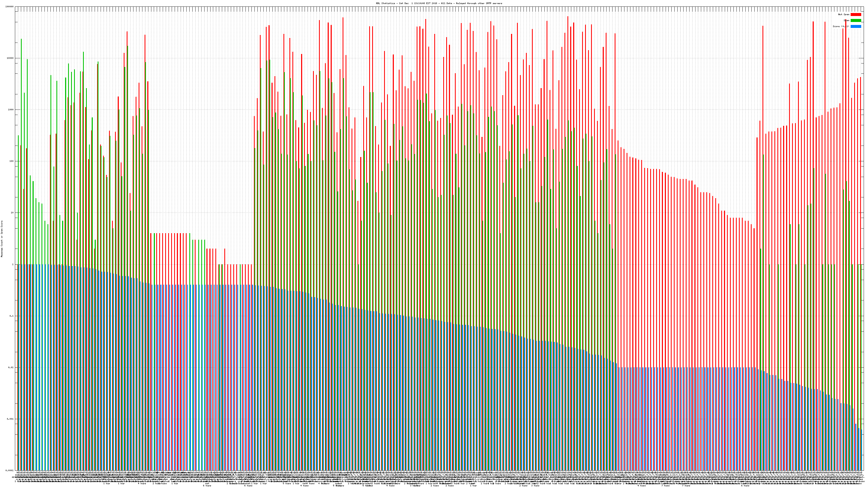This screenshot has height=488, width=868.
Task: Click the blue Score legend swatch
Action: coord(856,26)
